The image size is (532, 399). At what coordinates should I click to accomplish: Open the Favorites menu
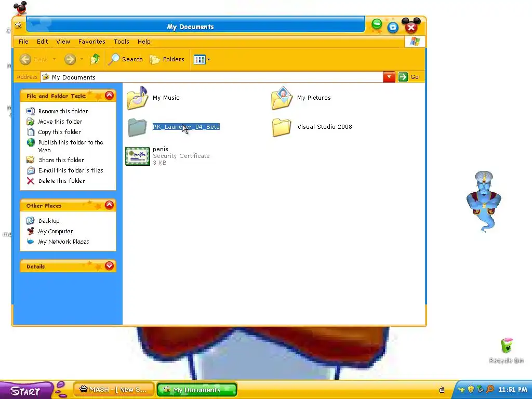point(91,42)
